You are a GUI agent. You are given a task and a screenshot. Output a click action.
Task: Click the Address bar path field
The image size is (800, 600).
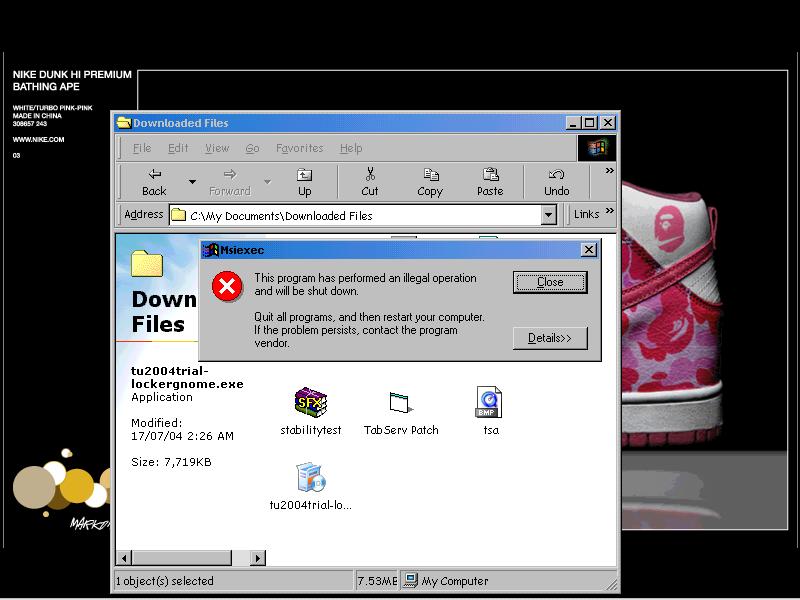(x=360, y=215)
